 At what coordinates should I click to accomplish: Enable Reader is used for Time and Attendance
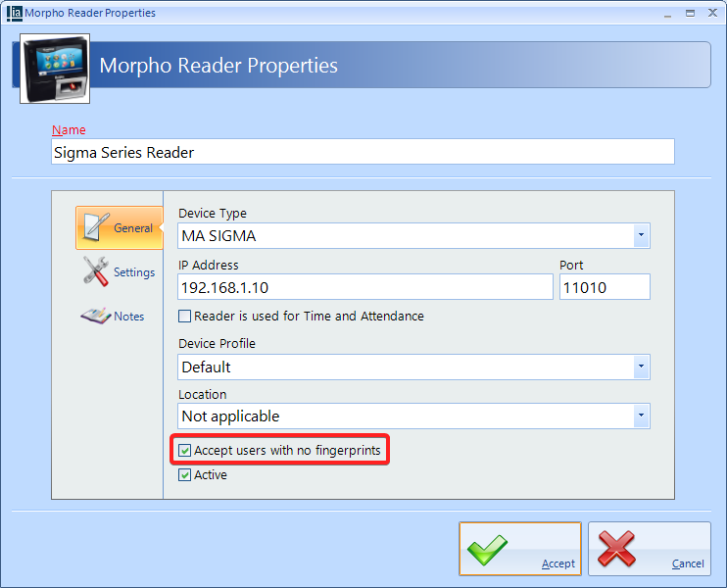point(184,317)
